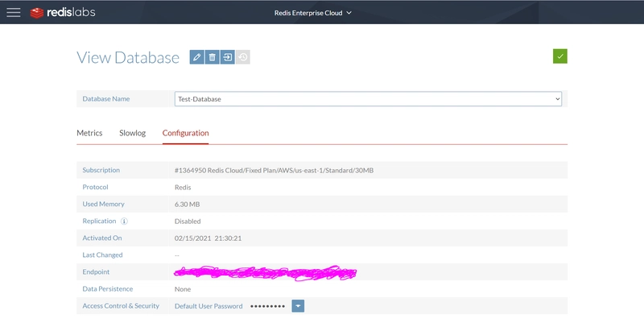Viewport: 644px width, 319px height.
Task: Click the Redis Labs logo
Action: (x=63, y=13)
